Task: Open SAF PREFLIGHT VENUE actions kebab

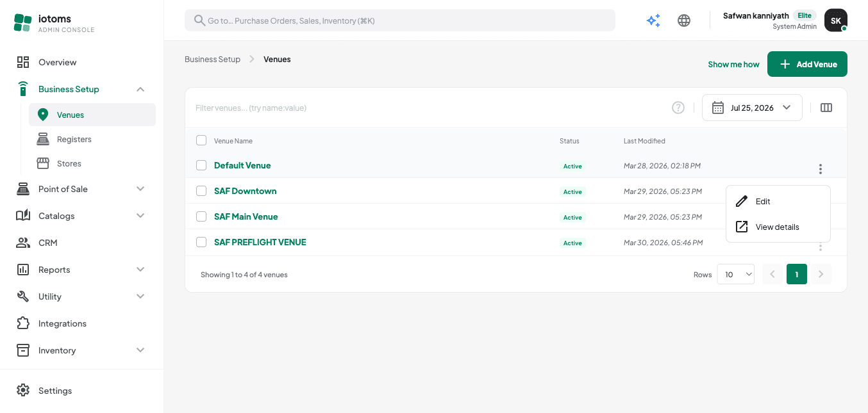Action: (821, 247)
